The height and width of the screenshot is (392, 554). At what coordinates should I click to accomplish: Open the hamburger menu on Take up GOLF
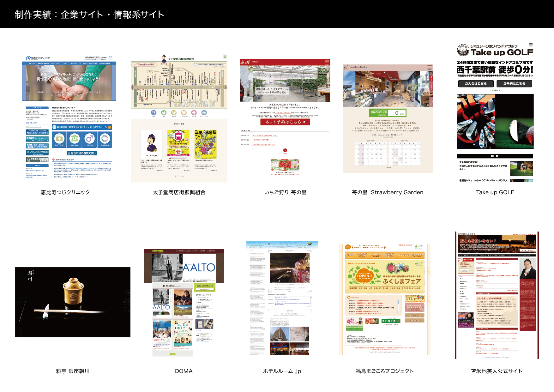[530, 45]
